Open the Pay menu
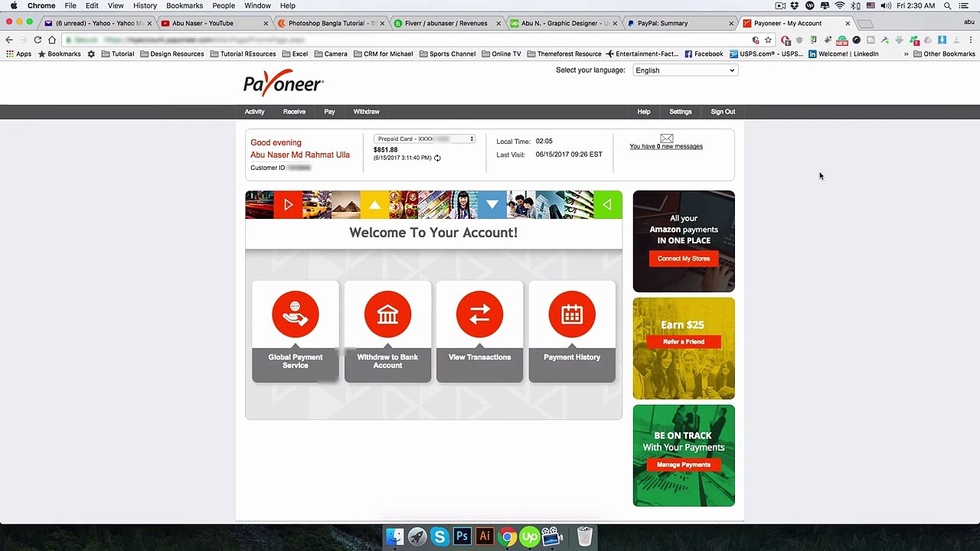The height and width of the screenshot is (551, 980). 329,112
